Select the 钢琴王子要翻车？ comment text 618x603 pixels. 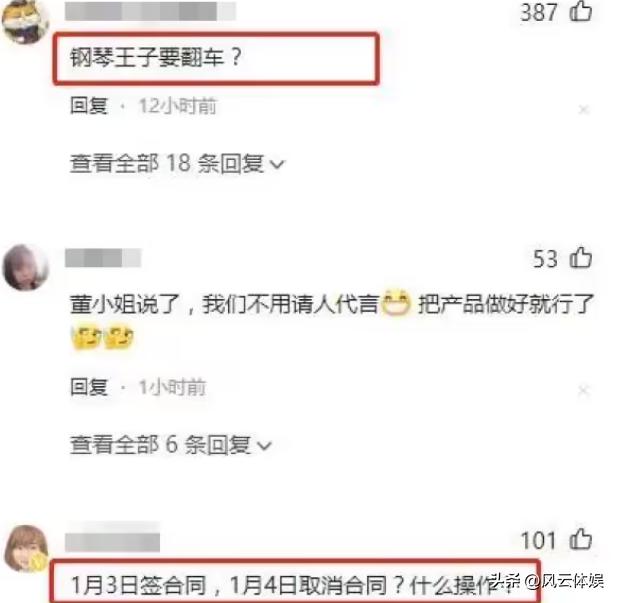coord(156,58)
